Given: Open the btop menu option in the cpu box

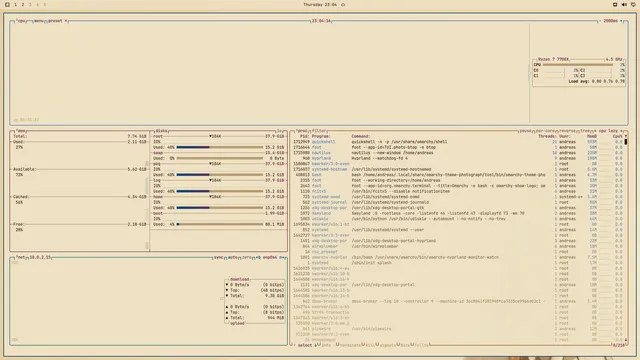Looking at the screenshot, I should (x=38, y=21).
